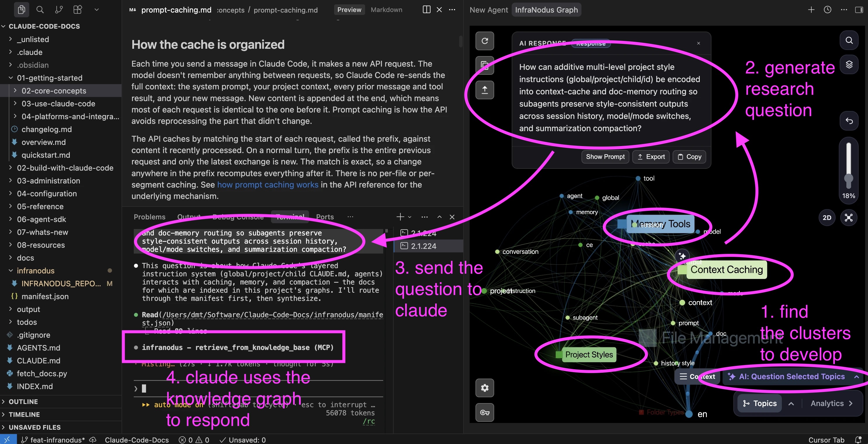Switch to Markdown mode

tap(386, 10)
